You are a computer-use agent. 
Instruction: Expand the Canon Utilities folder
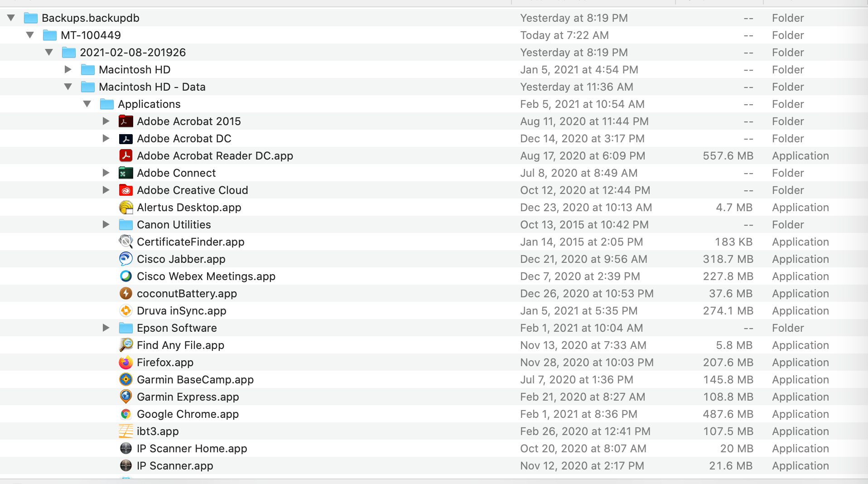[x=106, y=224]
